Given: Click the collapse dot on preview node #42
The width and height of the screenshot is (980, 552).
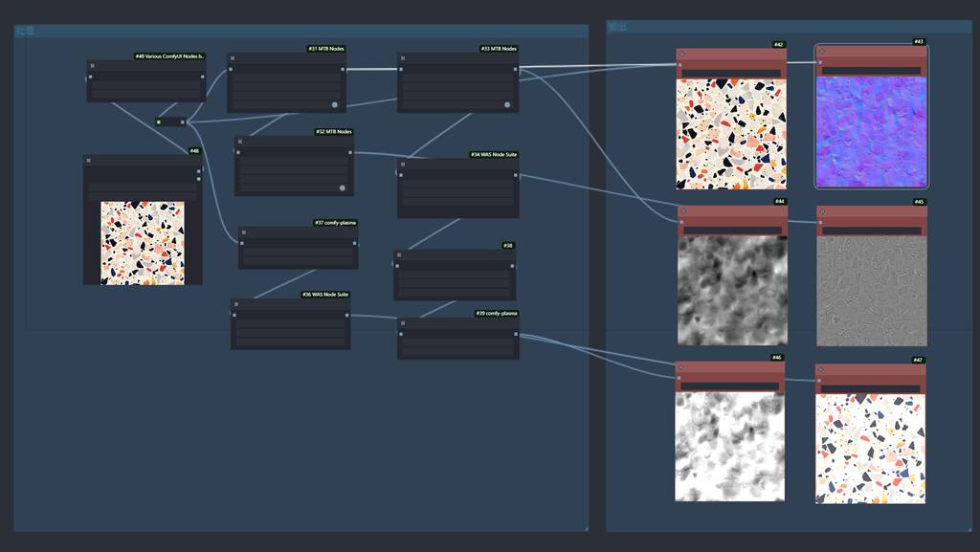Looking at the screenshot, I should point(681,54).
